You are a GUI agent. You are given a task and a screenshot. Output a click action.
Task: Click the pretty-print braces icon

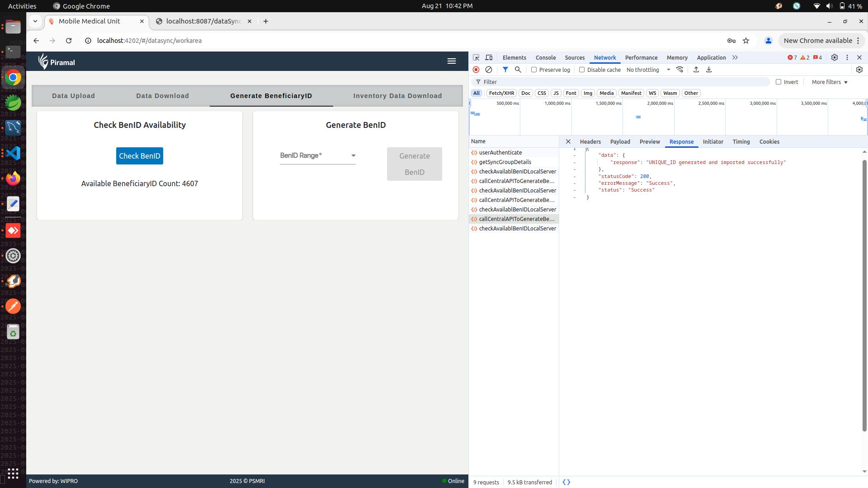(x=566, y=482)
